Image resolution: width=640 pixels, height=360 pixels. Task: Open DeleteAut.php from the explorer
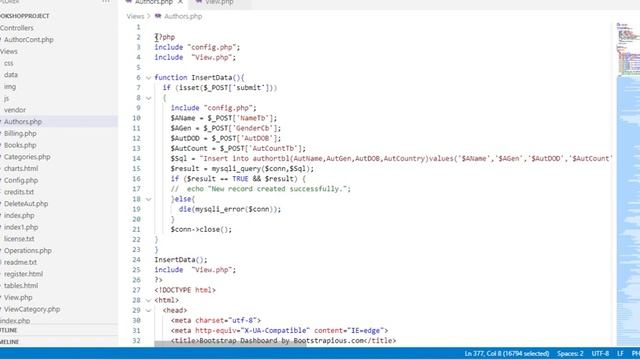coord(26,204)
